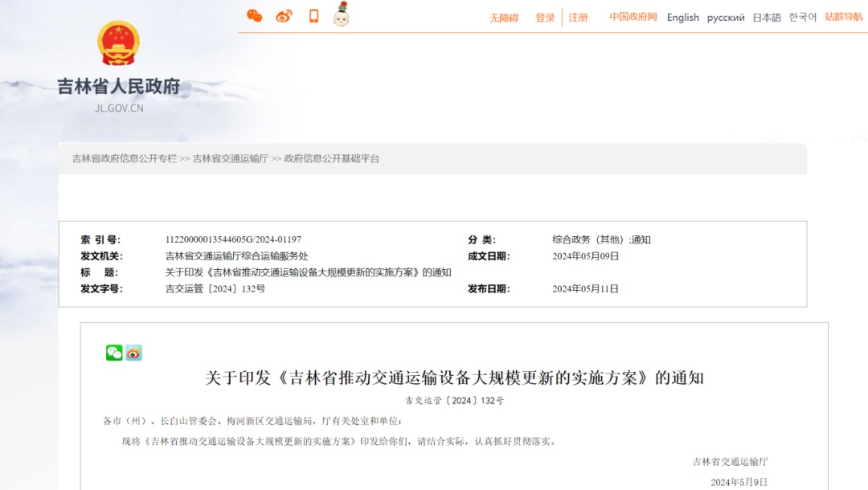
Task: Click 注册 to register
Action: pyautogui.click(x=578, y=18)
